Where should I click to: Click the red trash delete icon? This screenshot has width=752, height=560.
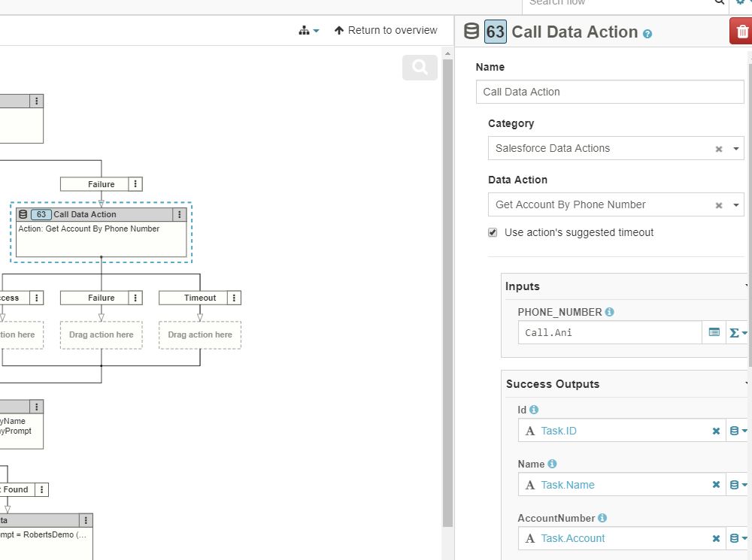click(742, 32)
